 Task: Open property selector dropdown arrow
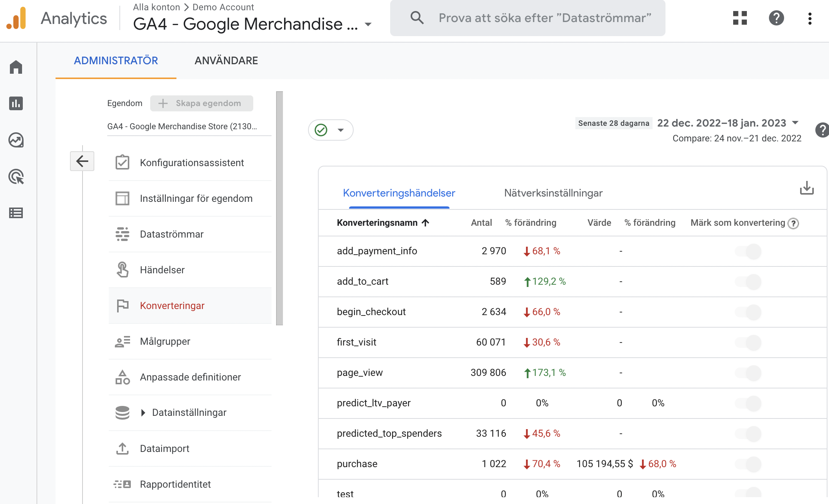(368, 25)
